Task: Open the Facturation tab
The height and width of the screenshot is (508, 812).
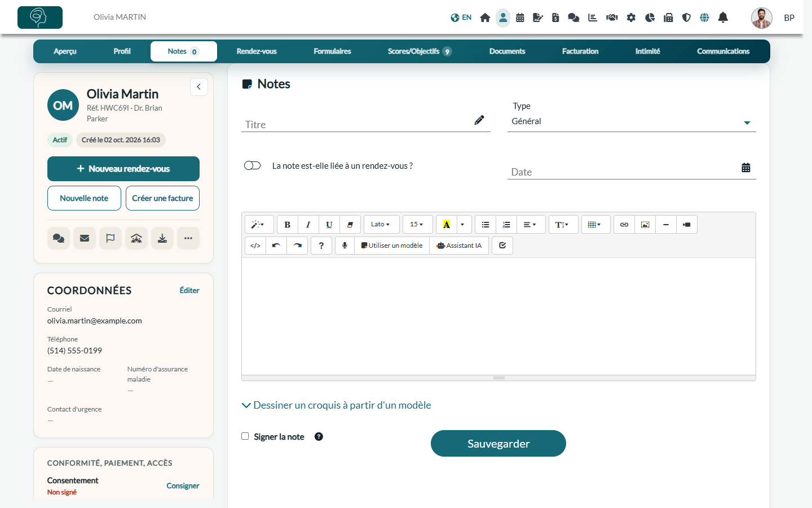Action: 580,51
